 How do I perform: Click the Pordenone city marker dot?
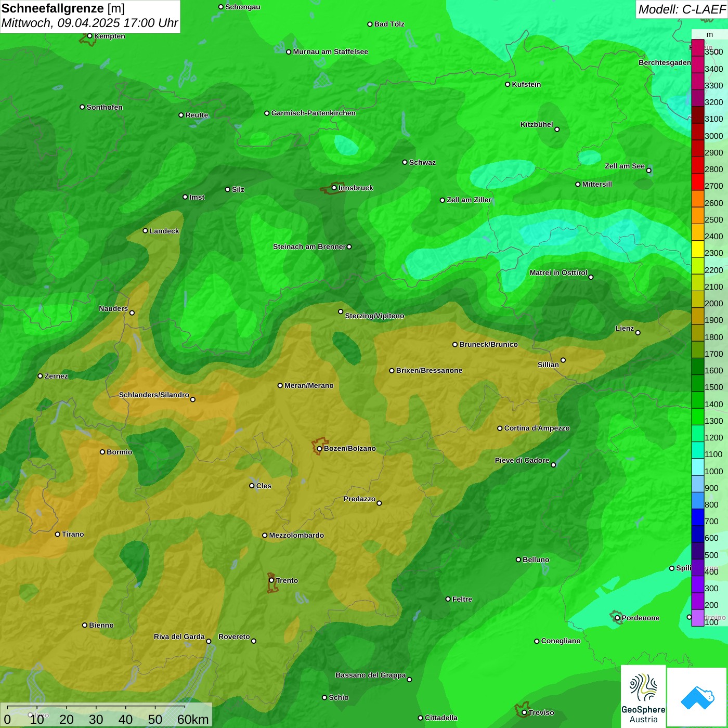tap(617, 618)
